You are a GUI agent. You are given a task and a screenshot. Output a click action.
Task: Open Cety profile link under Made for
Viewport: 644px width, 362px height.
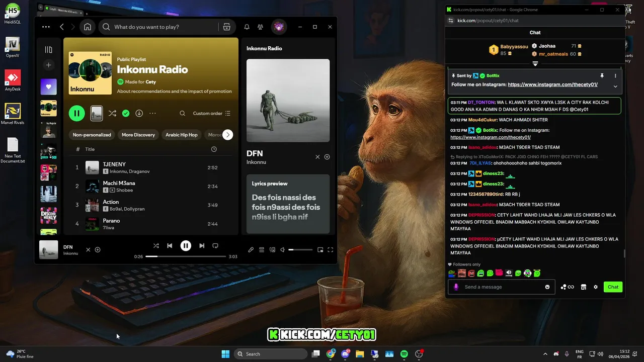click(150, 82)
